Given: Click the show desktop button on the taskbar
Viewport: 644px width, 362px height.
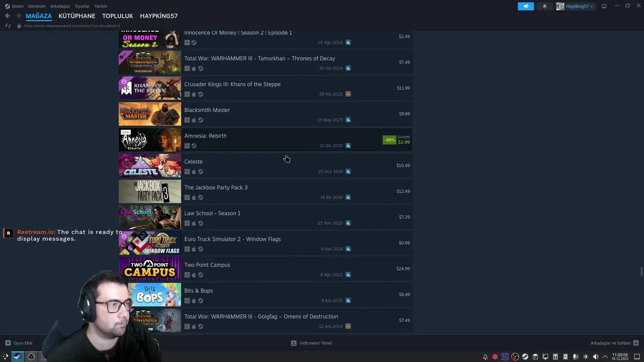Looking at the screenshot, I should [x=637, y=356].
